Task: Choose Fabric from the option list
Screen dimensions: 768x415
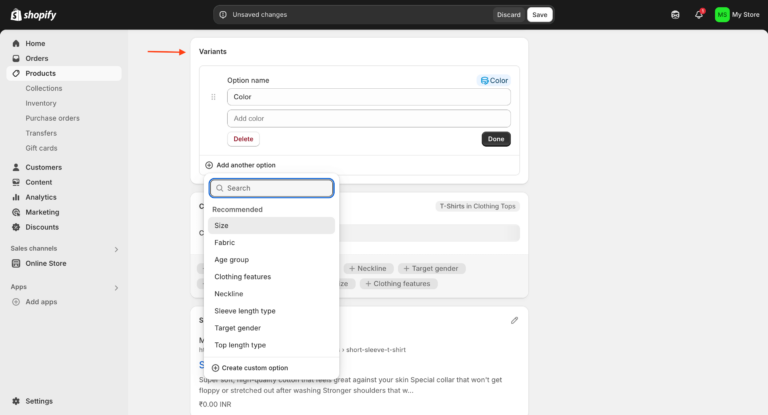Action: click(225, 243)
